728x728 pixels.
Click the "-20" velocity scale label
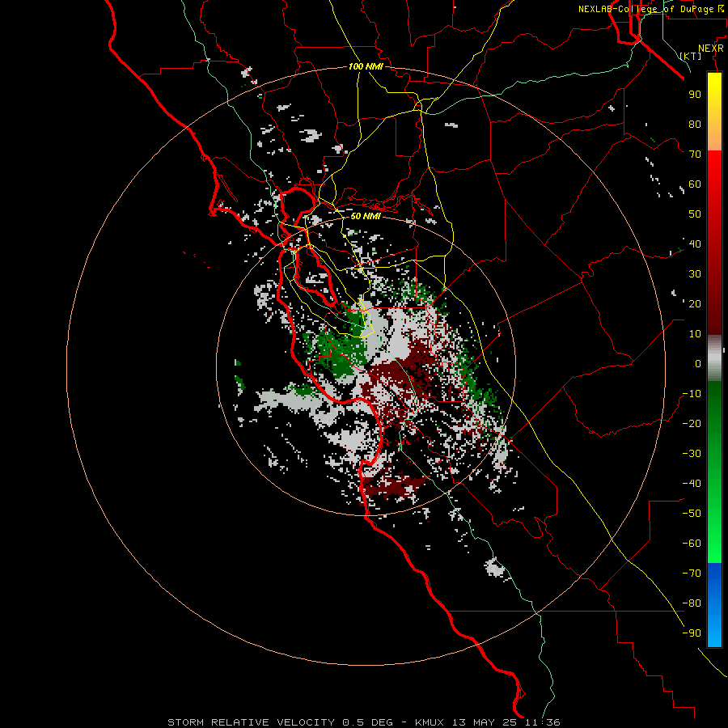(692, 423)
